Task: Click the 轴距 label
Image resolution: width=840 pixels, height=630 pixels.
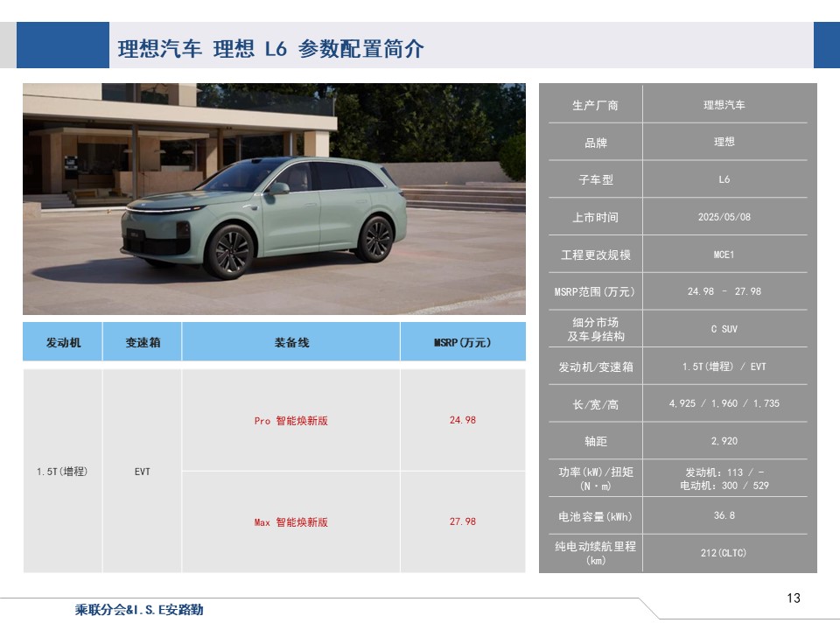Action: [x=595, y=441]
